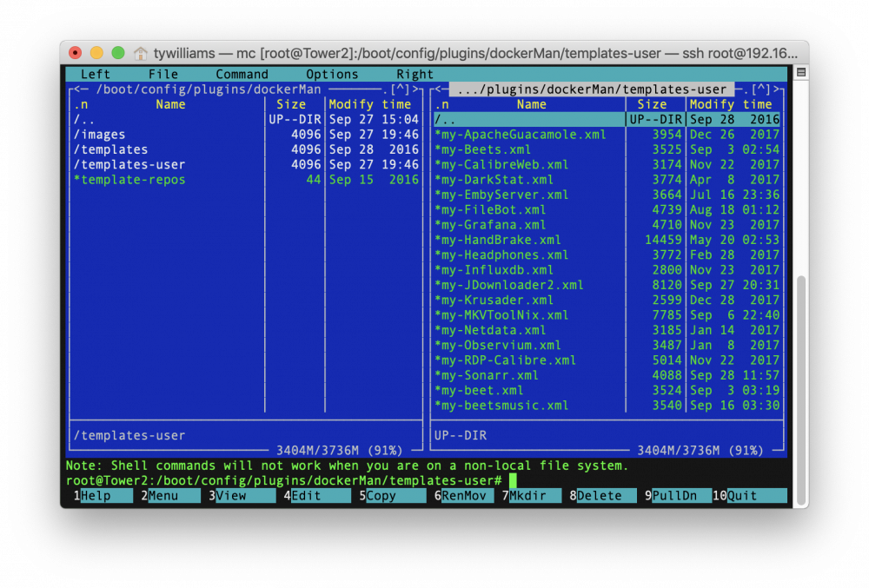This screenshot has height=588, width=869.
Task: Click the 3View function key
Action: pos(242,496)
